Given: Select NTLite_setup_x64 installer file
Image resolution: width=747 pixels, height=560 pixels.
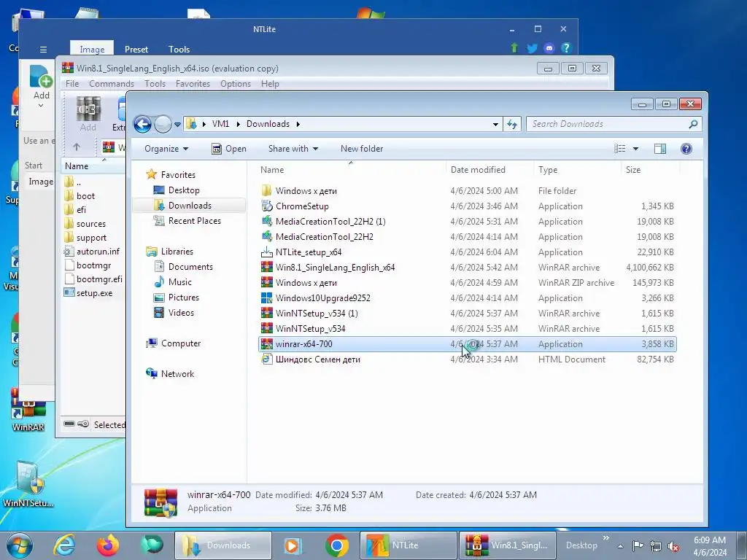Looking at the screenshot, I should (x=467, y=252).
